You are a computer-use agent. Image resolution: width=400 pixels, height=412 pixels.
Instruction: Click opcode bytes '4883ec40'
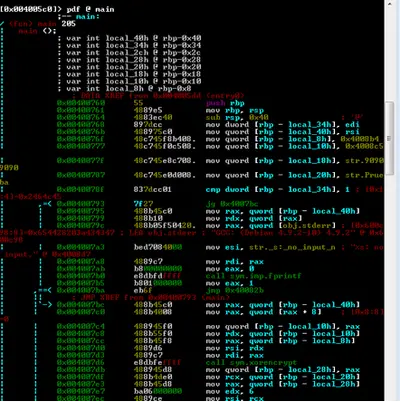click(153, 118)
